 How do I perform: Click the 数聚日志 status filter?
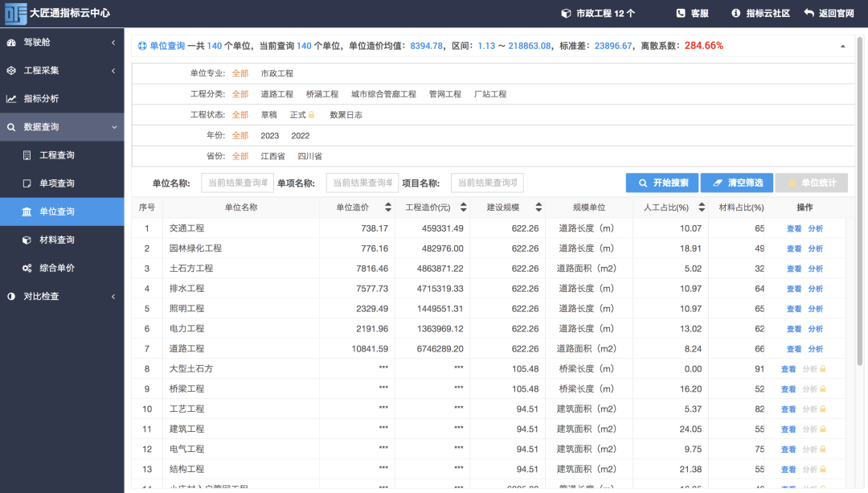coord(346,115)
